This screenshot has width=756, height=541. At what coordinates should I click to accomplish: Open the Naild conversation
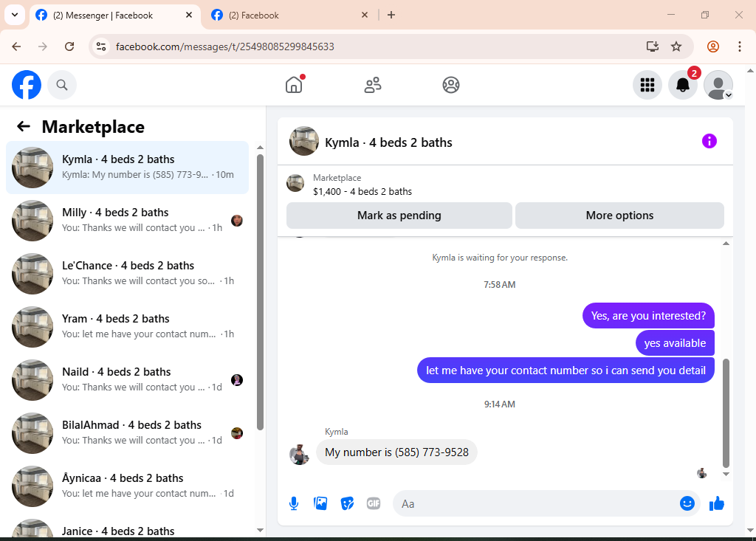pos(127,379)
